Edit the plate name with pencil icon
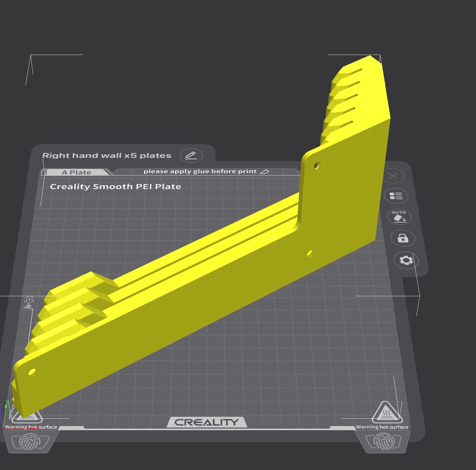Image resolution: width=476 pixels, height=470 pixels. (x=191, y=155)
